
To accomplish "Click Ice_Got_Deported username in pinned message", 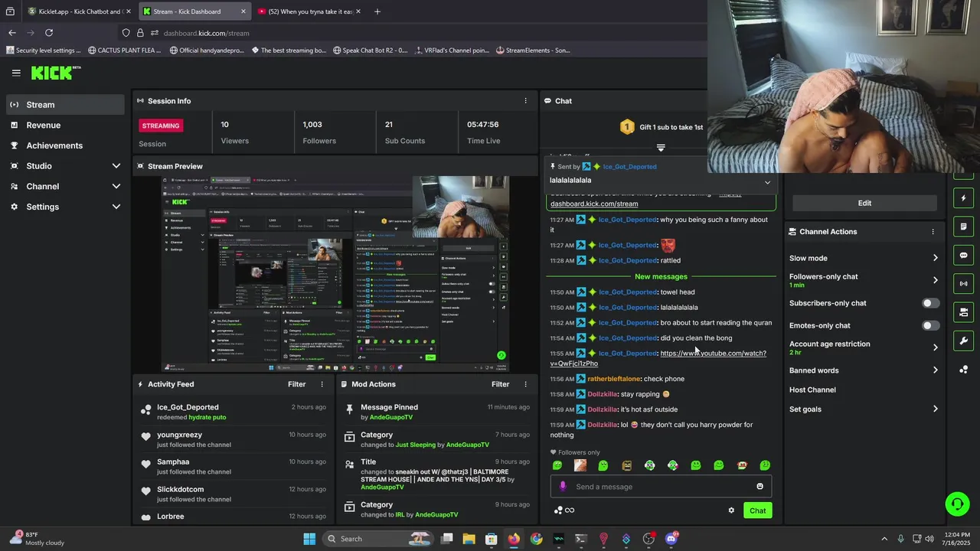I will [629, 167].
